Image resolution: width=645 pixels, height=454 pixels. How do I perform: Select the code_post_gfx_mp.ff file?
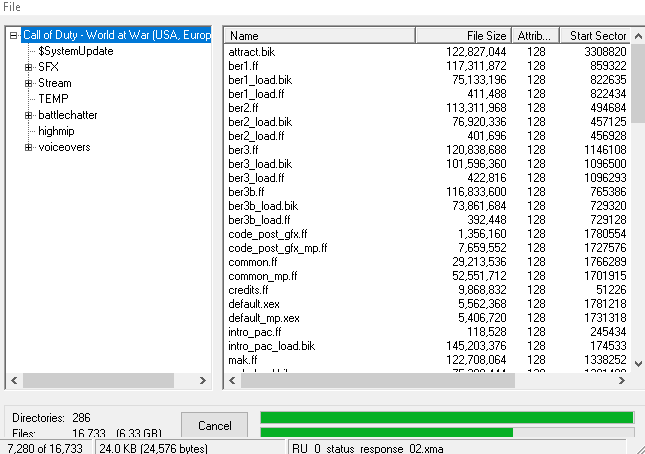pyautogui.click(x=278, y=248)
